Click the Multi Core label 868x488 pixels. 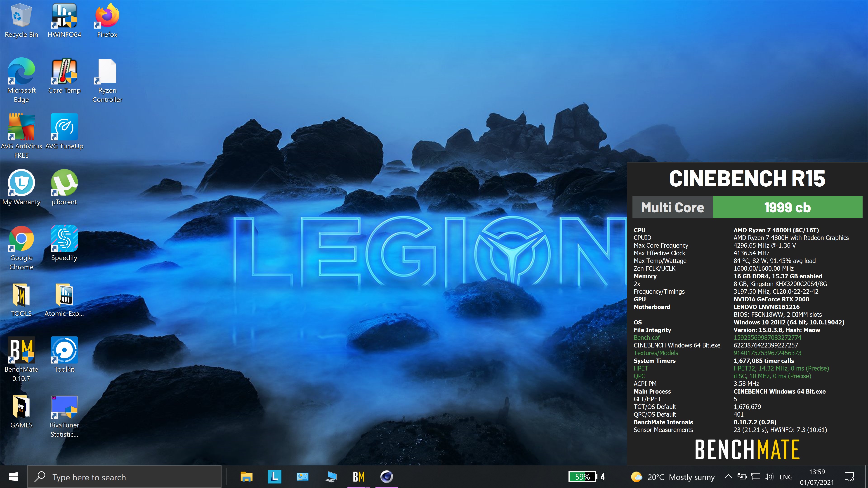coord(672,207)
